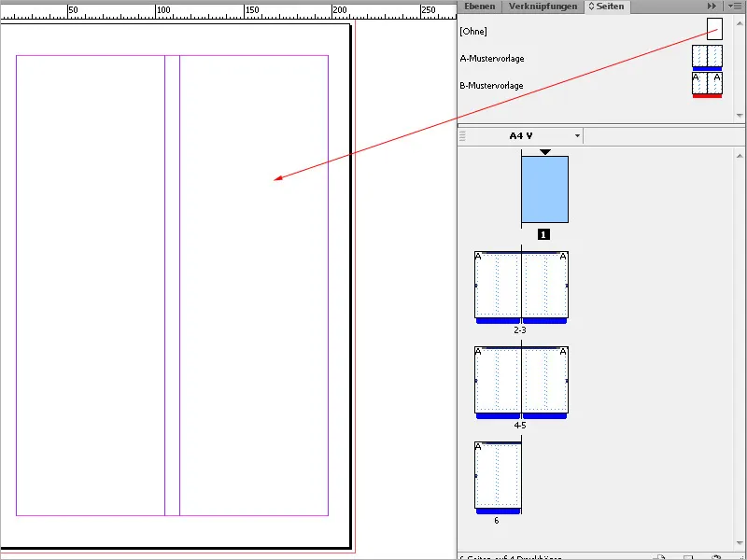Click scroll-up arrow in the document pages list
The image size is (747, 560).
740,156
